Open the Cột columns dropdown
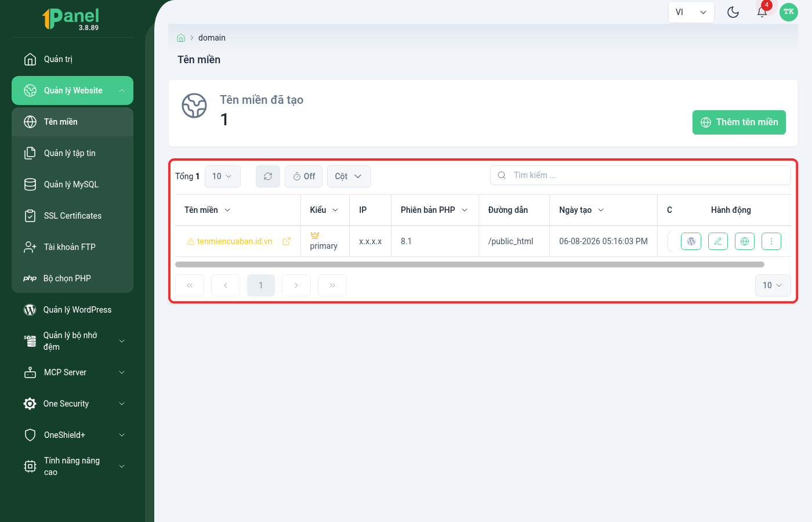Image resolution: width=812 pixels, height=522 pixels. 349,176
